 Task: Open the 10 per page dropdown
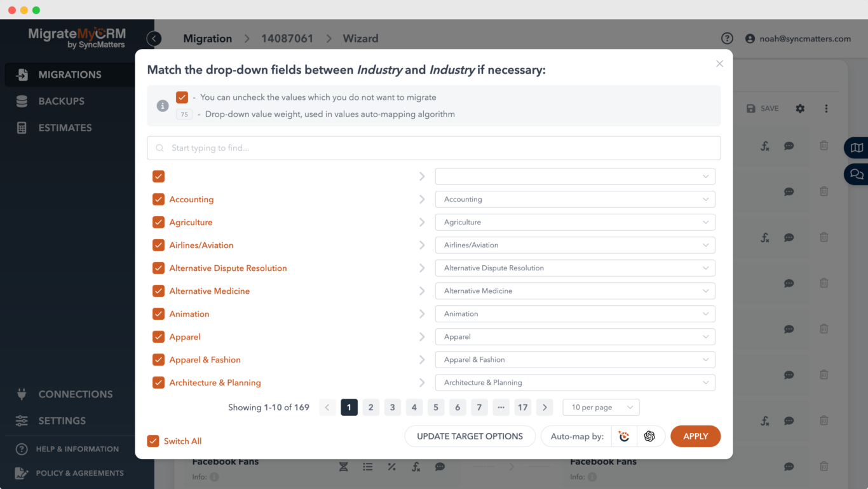pos(600,407)
